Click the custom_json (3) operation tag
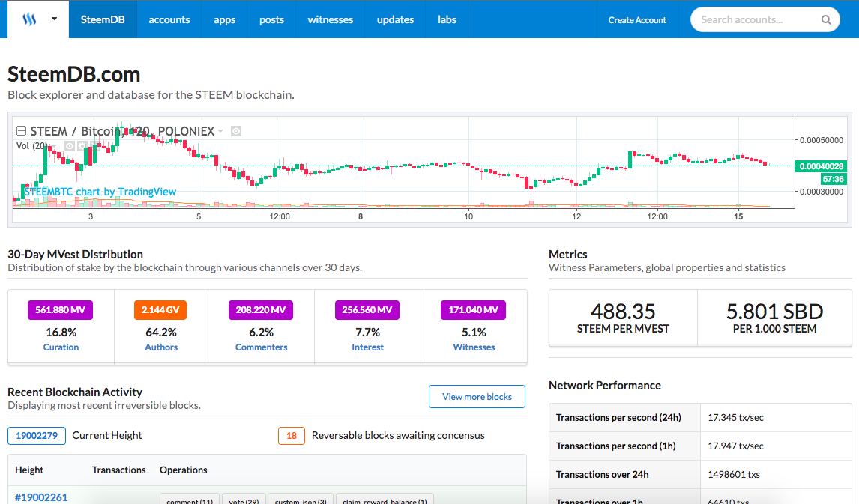This screenshot has width=859, height=504. click(x=301, y=500)
